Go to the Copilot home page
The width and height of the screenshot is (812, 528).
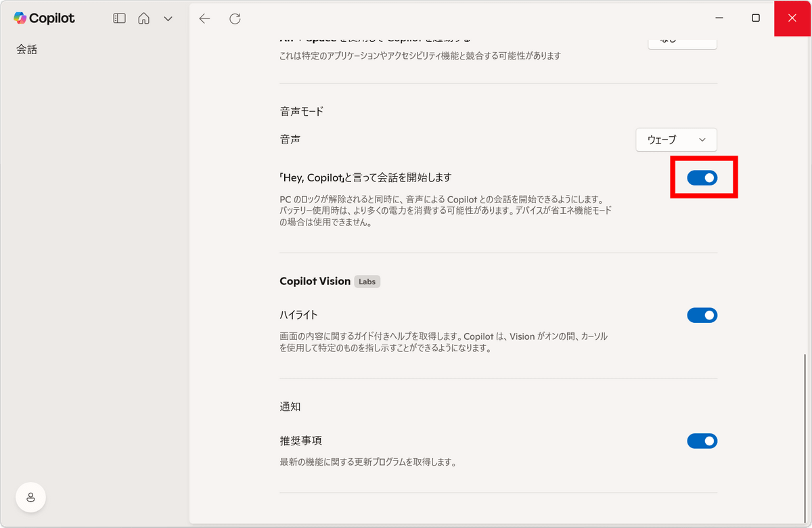[143, 19]
